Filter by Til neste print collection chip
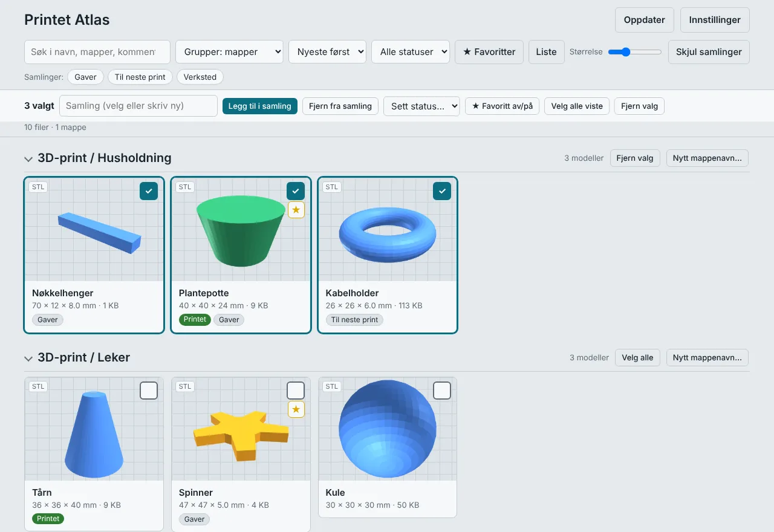The height and width of the screenshot is (532, 774). [x=140, y=77]
